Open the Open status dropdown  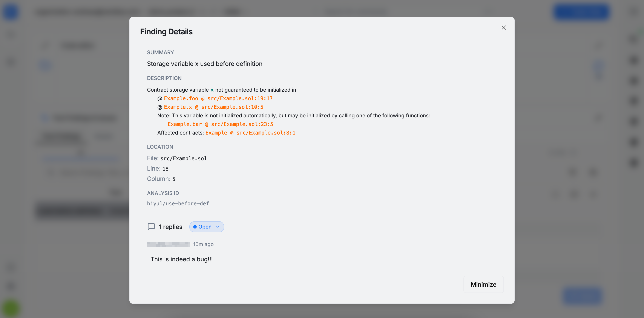point(207,227)
